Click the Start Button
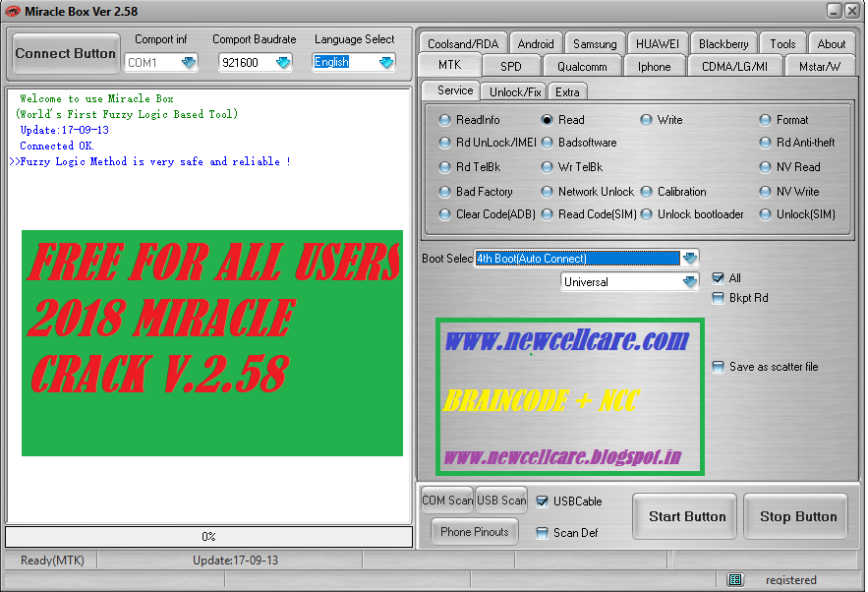 coord(687,516)
